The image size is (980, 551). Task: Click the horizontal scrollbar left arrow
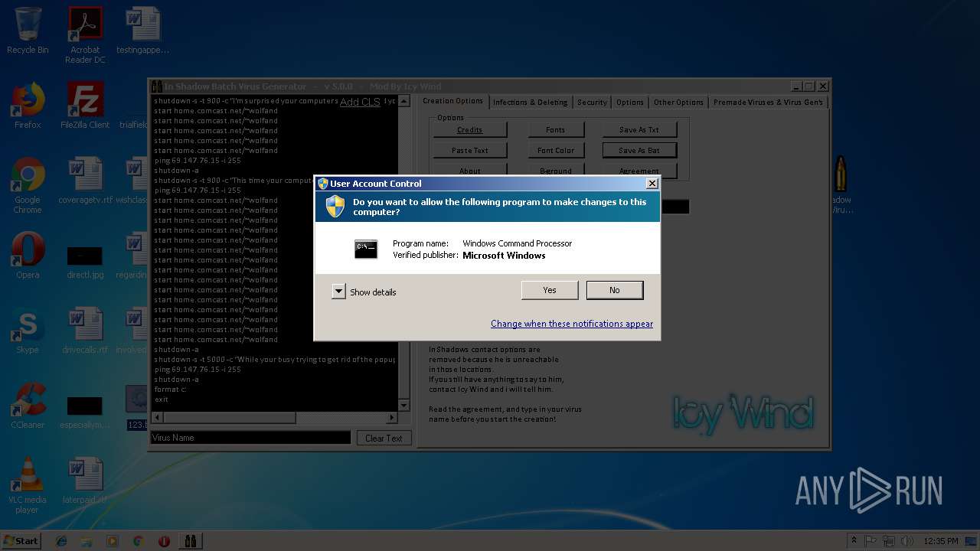(158, 418)
